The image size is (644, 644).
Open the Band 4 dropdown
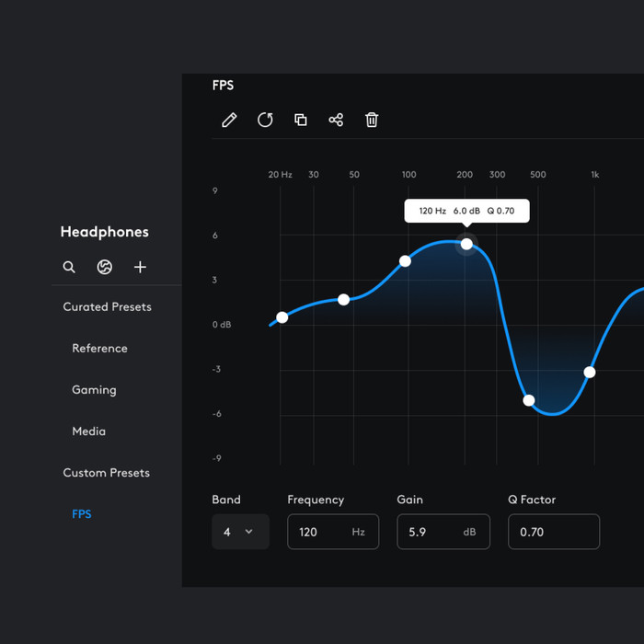pyautogui.click(x=240, y=532)
